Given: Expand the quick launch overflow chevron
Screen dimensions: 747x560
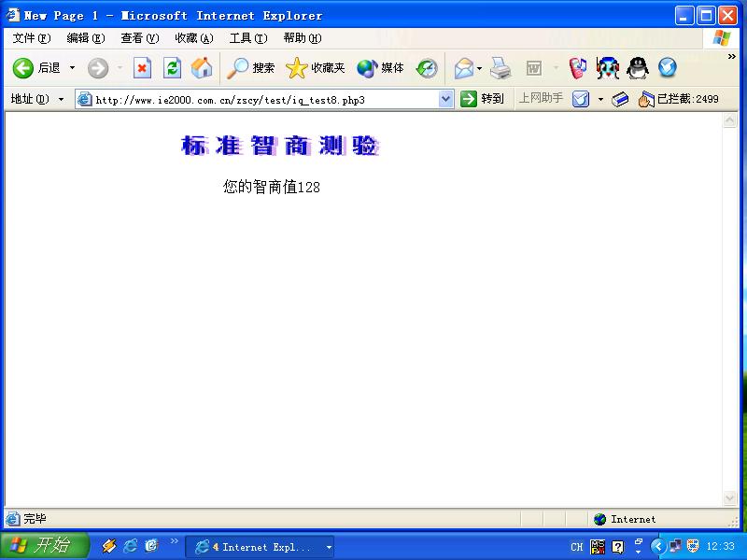Looking at the screenshot, I should (174, 540).
